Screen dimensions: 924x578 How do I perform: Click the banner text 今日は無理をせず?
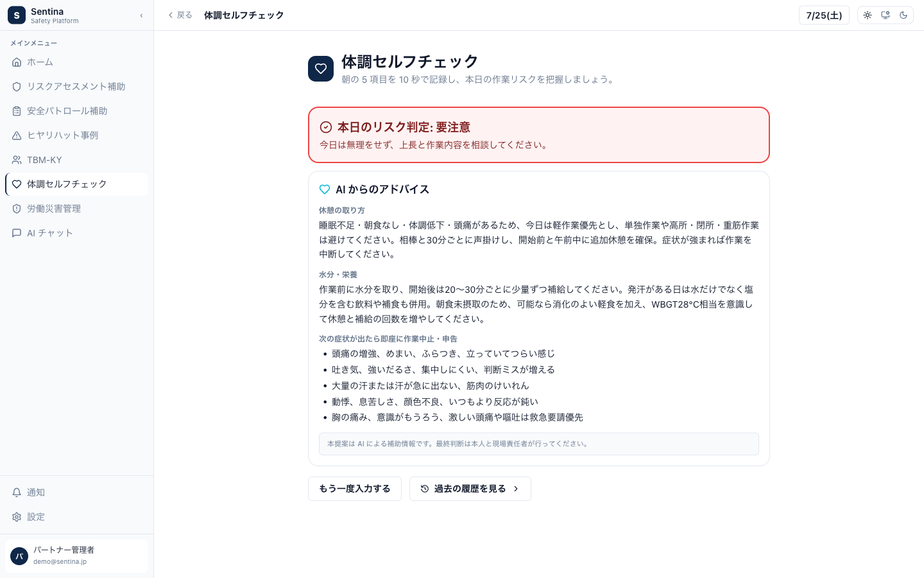pyautogui.click(x=435, y=145)
